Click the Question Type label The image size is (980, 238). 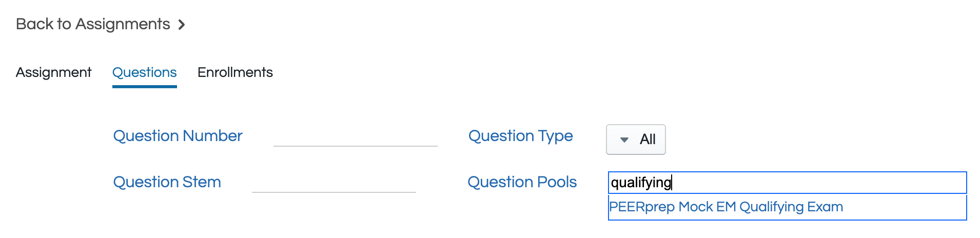[x=520, y=136]
